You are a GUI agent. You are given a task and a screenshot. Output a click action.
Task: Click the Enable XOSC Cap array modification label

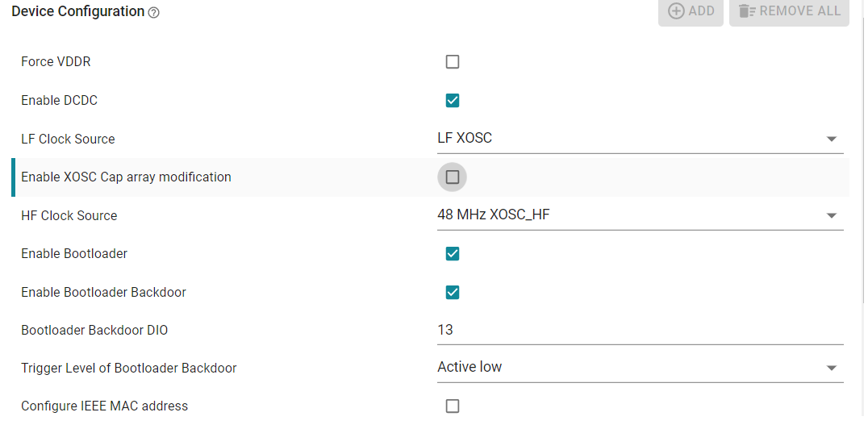(x=126, y=177)
